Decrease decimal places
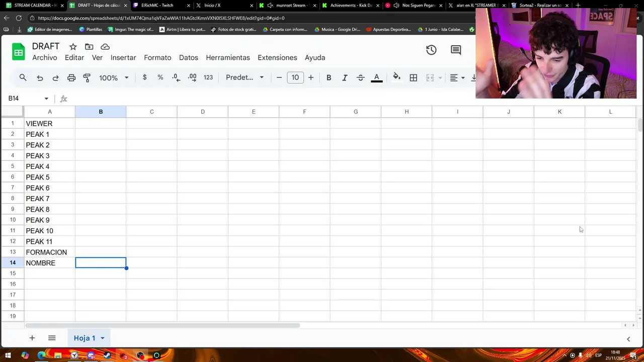Screen dimensions: 644x362 point(176,77)
